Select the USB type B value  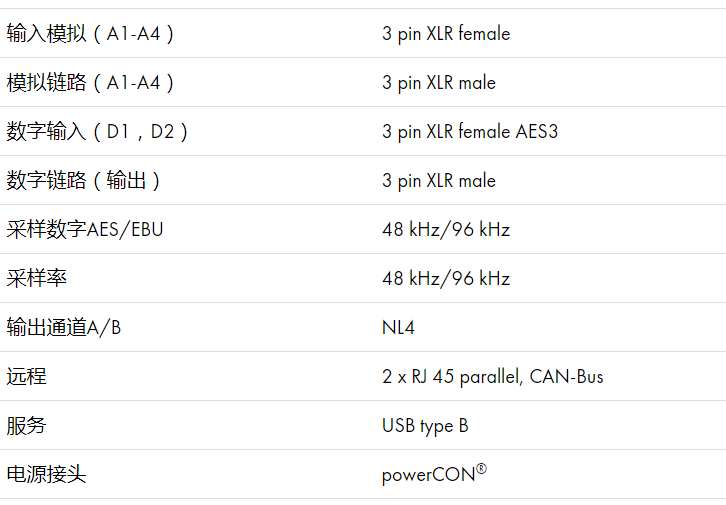425,426
